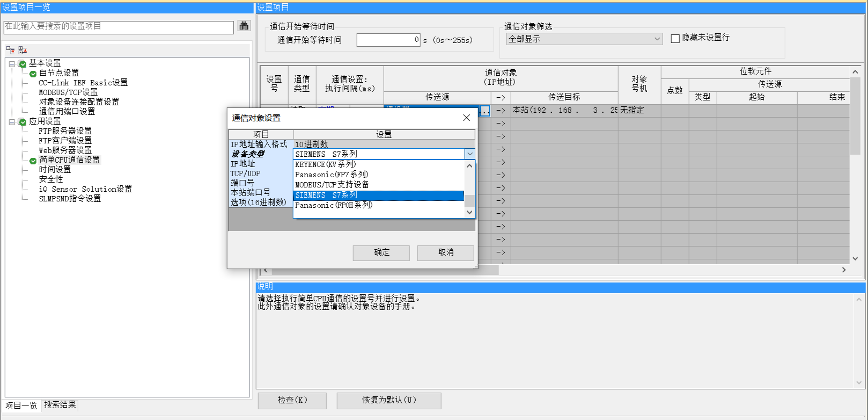Click the 确定 button in dialog

coord(381,252)
